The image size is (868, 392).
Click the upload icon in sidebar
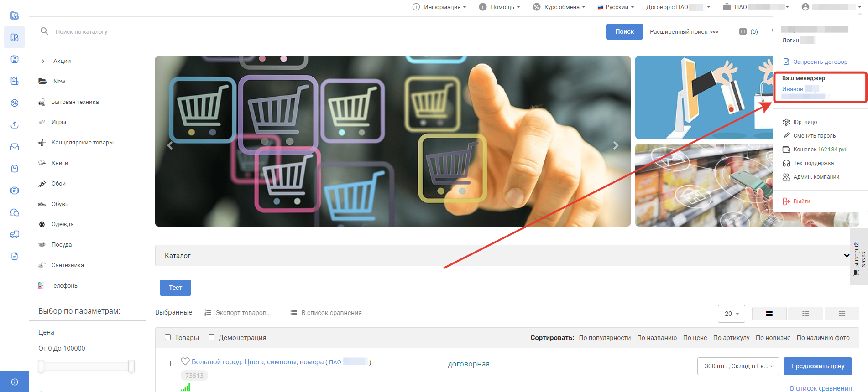tap(15, 125)
